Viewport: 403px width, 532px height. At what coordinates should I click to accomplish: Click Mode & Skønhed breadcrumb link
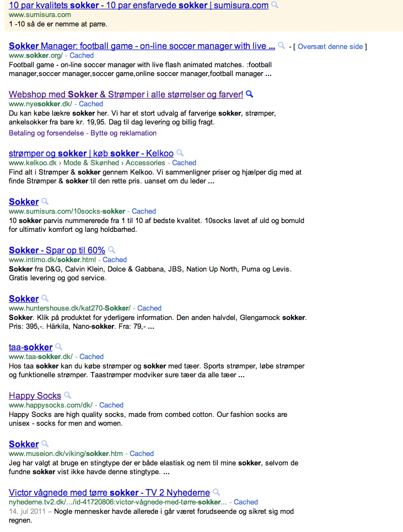pyautogui.click(x=92, y=163)
